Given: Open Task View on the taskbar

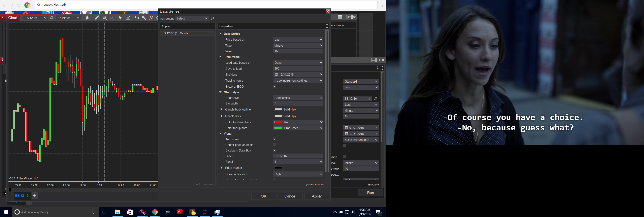Looking at the screenshot, I should coord(105,212).
